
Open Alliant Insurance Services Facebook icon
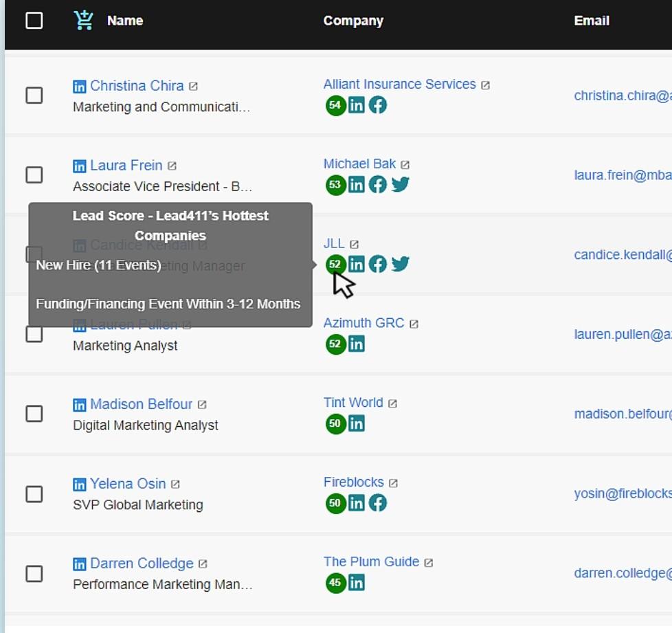click(x=378, y=105)
